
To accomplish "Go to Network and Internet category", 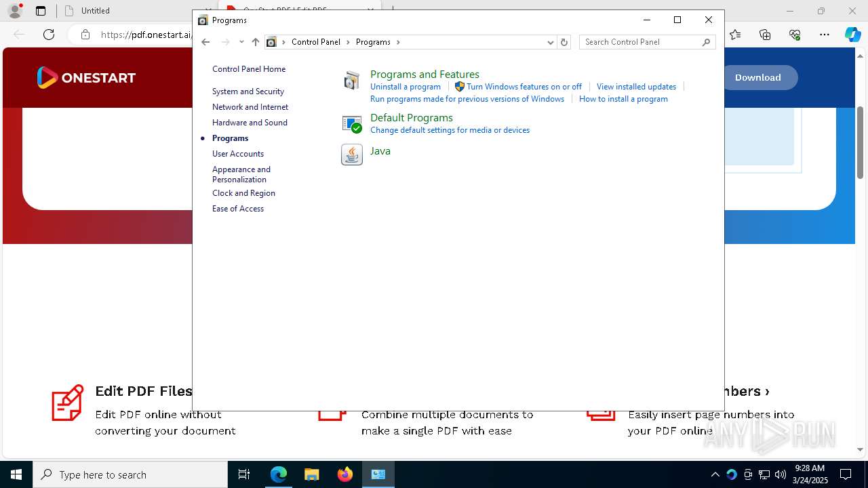I will point(250,107).
